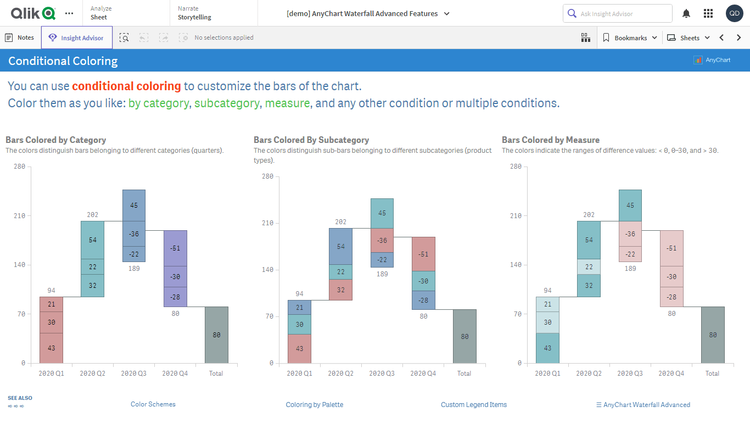Switch to the Narrate Storytelling tab
This screenshot has width=750, height=422.
pyautogui.click(x=193, y=13)
